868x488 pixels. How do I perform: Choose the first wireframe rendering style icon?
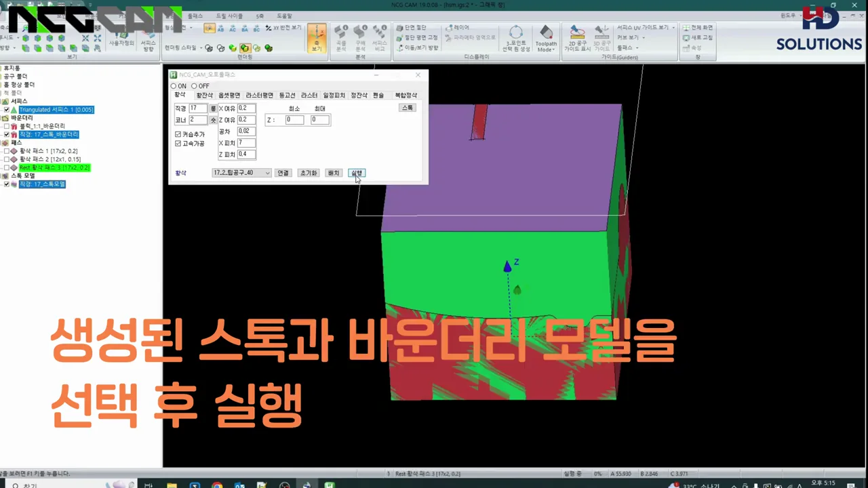pos(209,48)
